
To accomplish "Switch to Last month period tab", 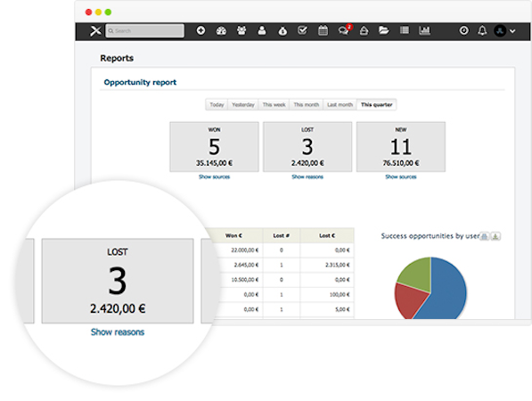I will (340, 104).
